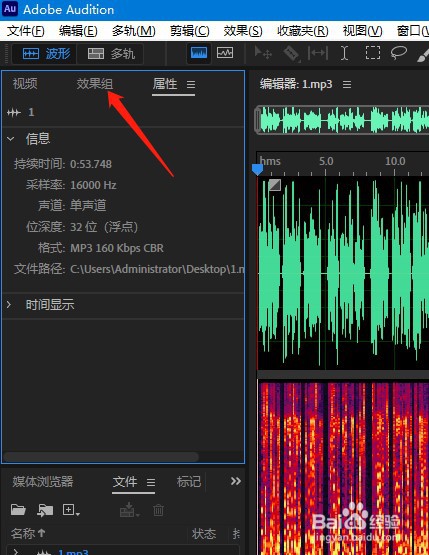Switch to 媒体浏览器 tab
Image resolution: width=429 pixels, height=555 pixels.
coord(43,481)
